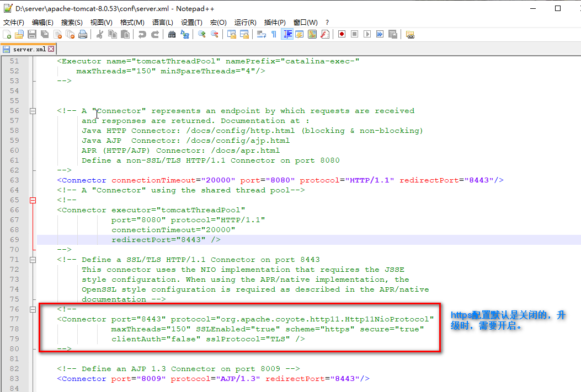Toggle the Document Map panel
The width and height of the screenshot is (581, 392).
[x=311, y=34]
